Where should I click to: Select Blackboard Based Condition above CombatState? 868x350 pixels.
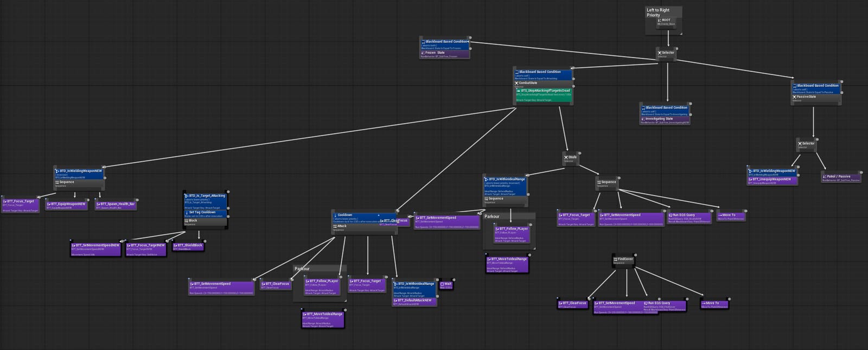[542, 75]
